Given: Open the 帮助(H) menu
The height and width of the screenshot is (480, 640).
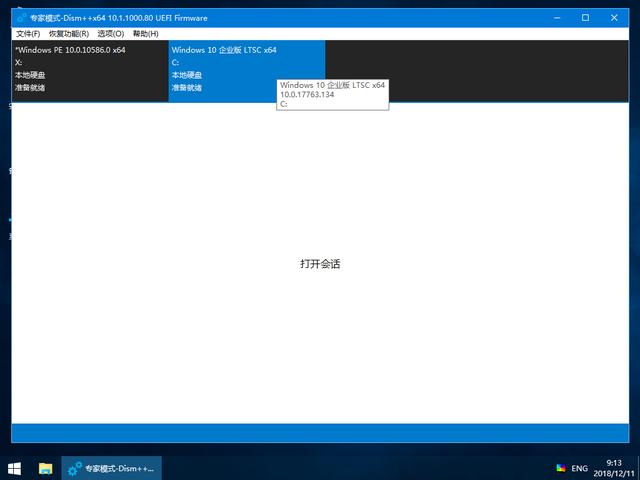Looking at the screenshot, I should pyautogui.click(x=145, y=33).
